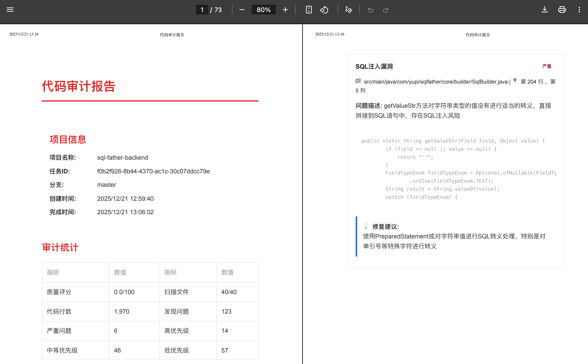
Task: Click the zoom in plus button
Action: [x=285, y=10]
